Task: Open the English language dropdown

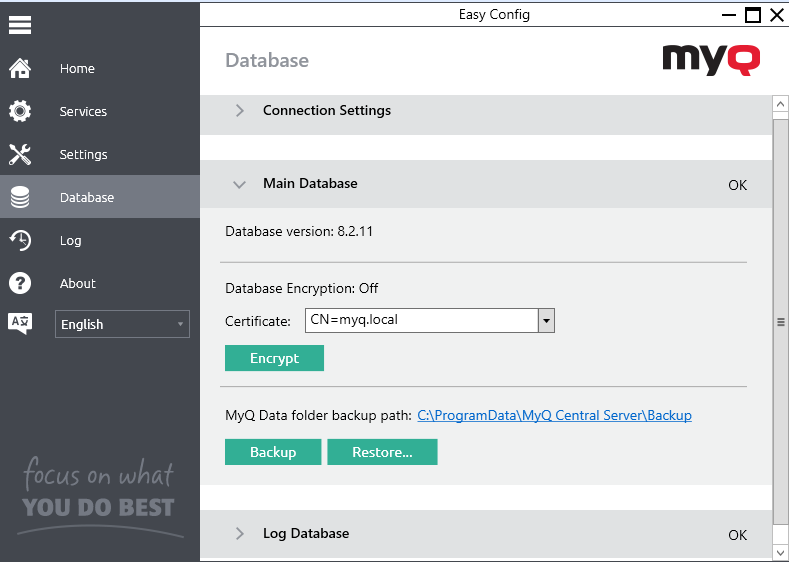Action: (x=122, y=324)
